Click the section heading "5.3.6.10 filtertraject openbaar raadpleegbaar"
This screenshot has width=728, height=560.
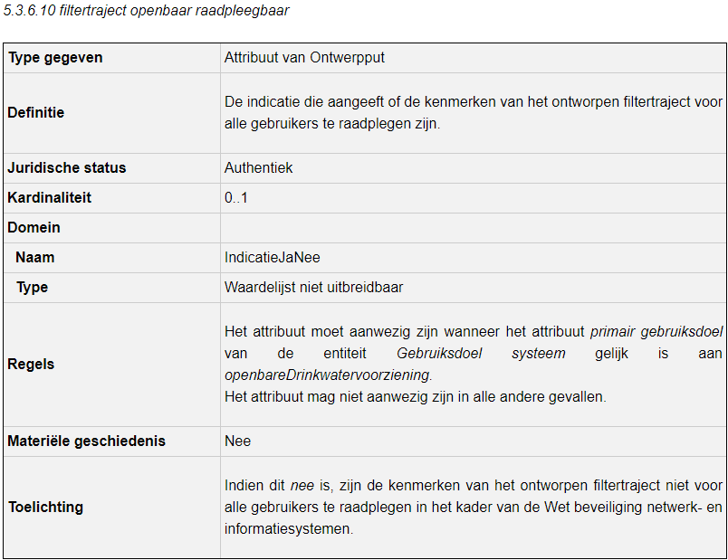pyautogui.click(x=147, y=11)
